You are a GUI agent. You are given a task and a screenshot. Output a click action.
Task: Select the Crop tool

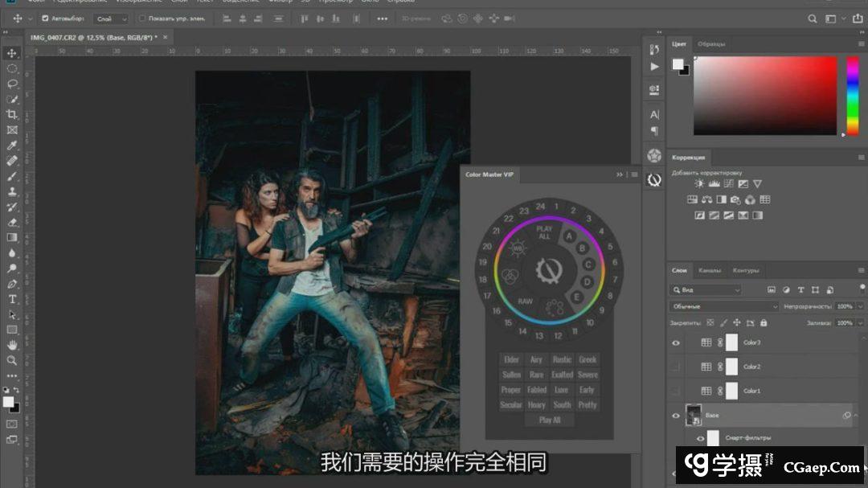tap(12, 115)
